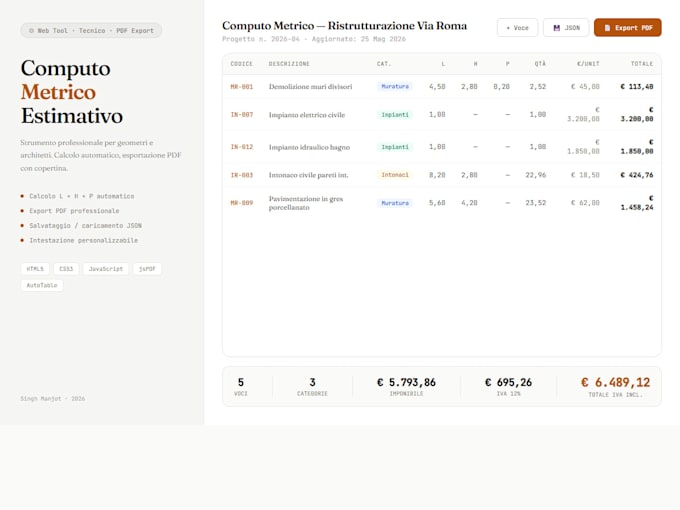Click the CAT. column header
The width and height of the screenshot is (680, 510).
[384, 64]
